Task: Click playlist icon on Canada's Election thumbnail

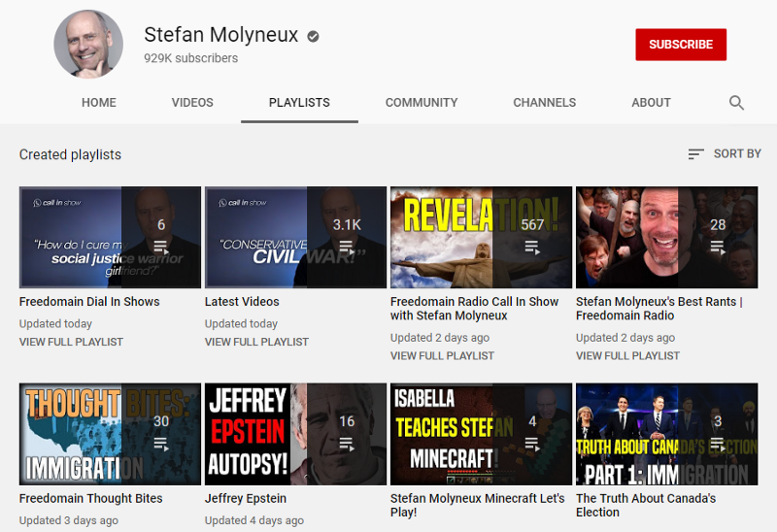Action: pos(718,444)
